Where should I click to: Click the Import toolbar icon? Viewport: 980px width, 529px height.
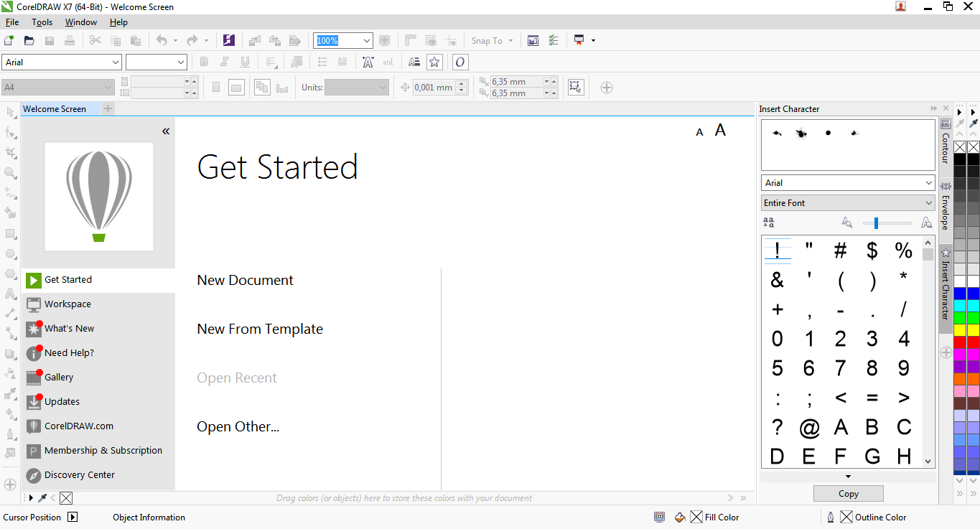pyautogui.click(x=255, y=40)
